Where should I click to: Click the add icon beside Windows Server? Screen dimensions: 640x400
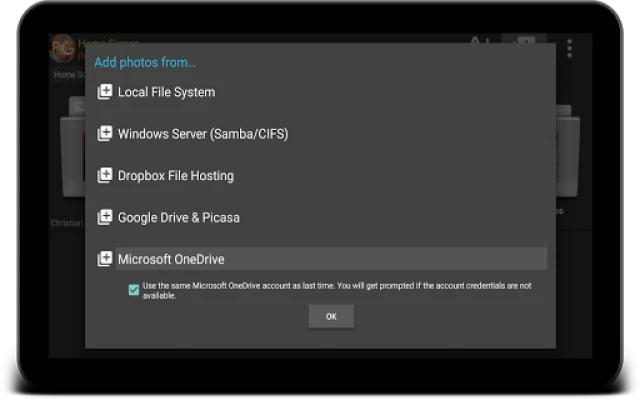click(x=104, y=134)
